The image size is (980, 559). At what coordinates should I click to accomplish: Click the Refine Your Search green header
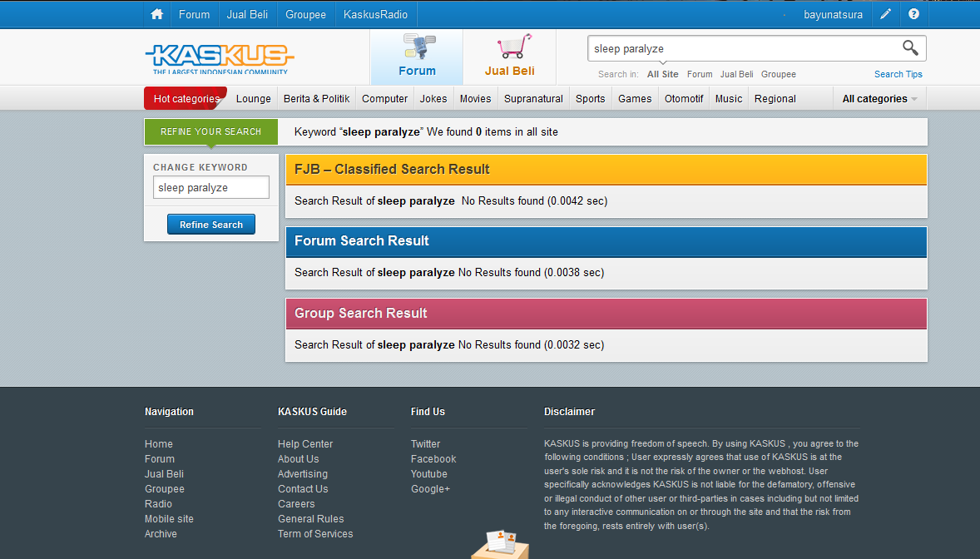pos(210,132)
